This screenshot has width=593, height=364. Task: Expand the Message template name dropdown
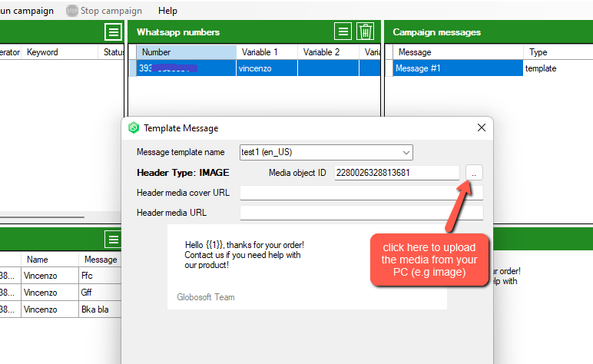(x=406, y=152)
